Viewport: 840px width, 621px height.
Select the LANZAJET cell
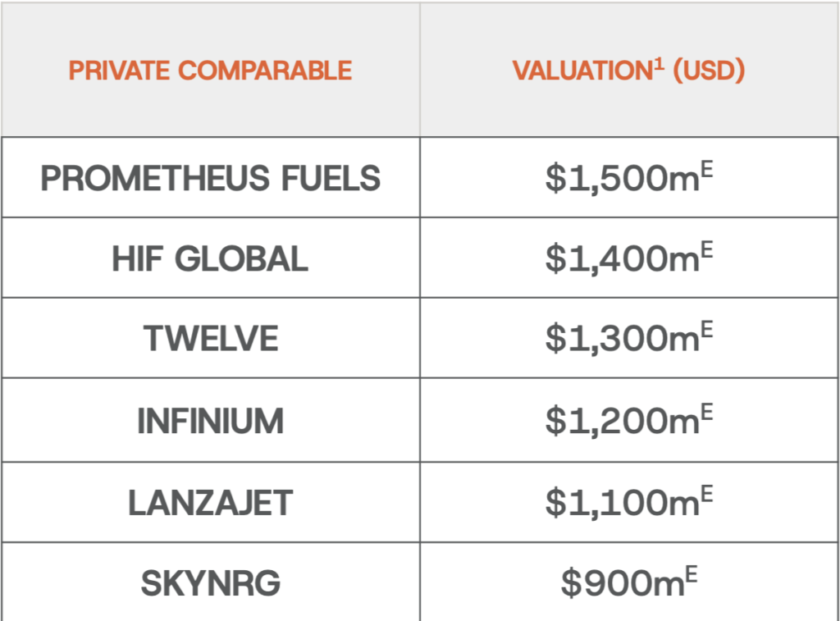coord(210,502)
